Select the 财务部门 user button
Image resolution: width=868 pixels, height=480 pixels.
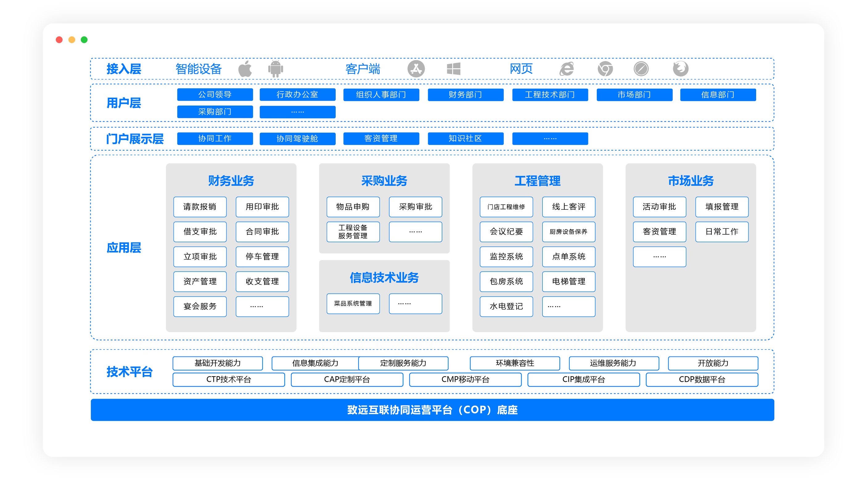click(x=465, y=95)
